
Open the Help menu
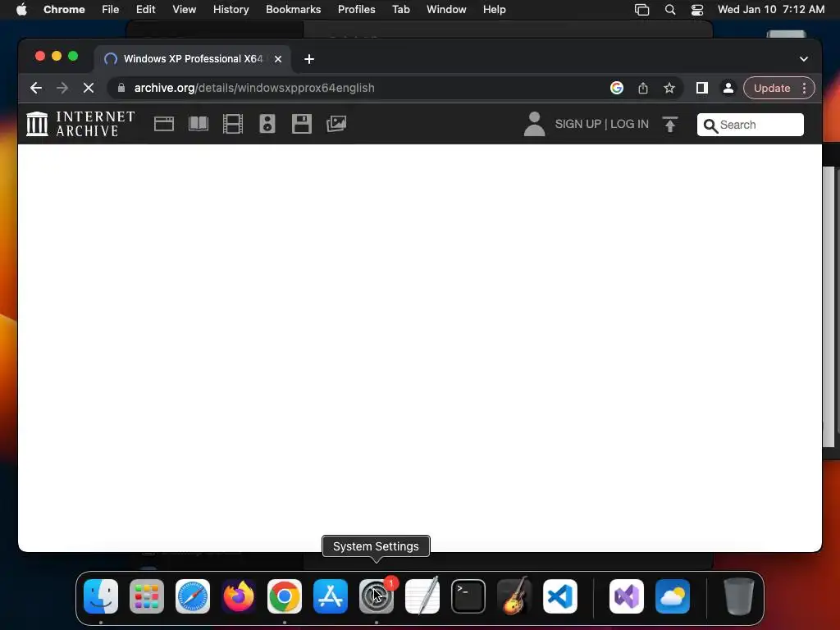(x=495, y=10)
